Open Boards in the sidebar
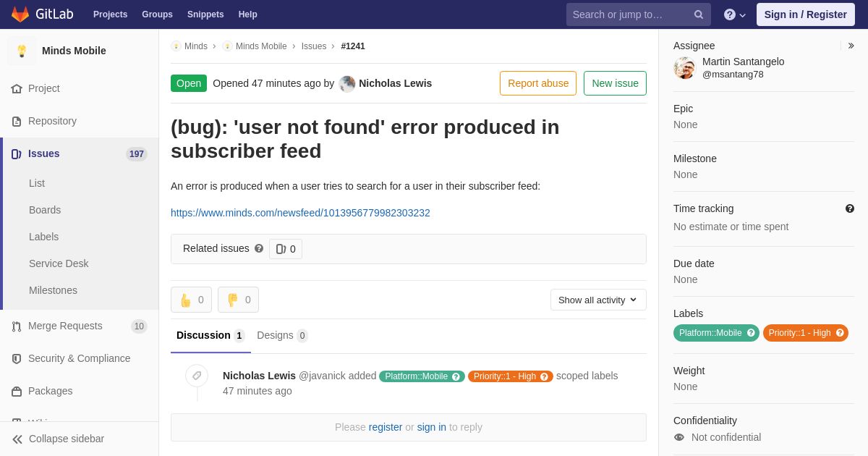This screenshot has width=868, height=456. (x=45, y=210)
